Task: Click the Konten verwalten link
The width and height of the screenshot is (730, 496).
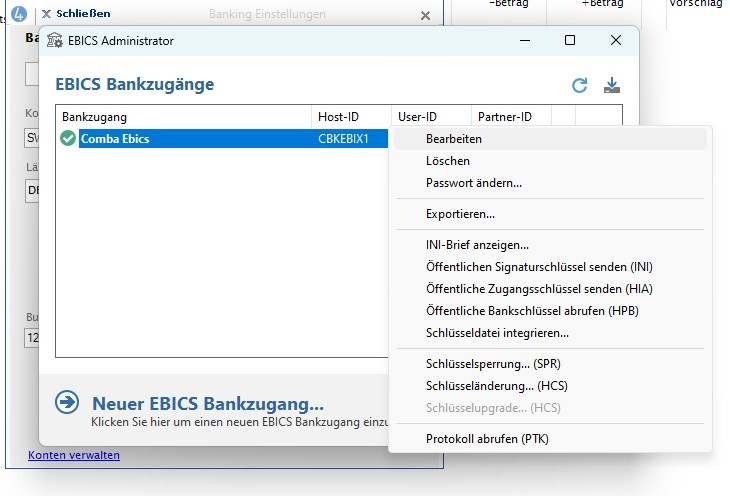Action: (74, 455)
